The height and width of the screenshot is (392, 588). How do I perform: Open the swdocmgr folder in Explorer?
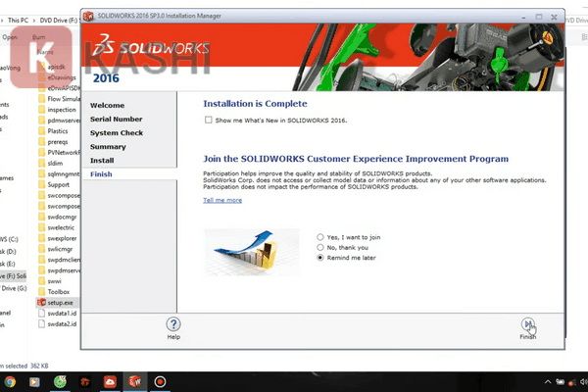[58, 217]
